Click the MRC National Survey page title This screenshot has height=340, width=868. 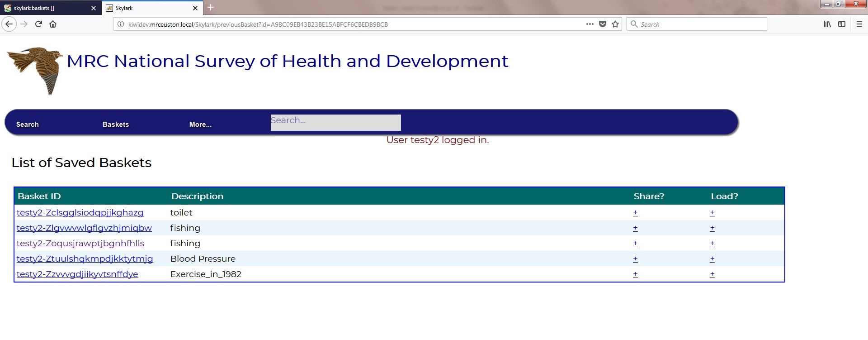(x=288, y=61)
